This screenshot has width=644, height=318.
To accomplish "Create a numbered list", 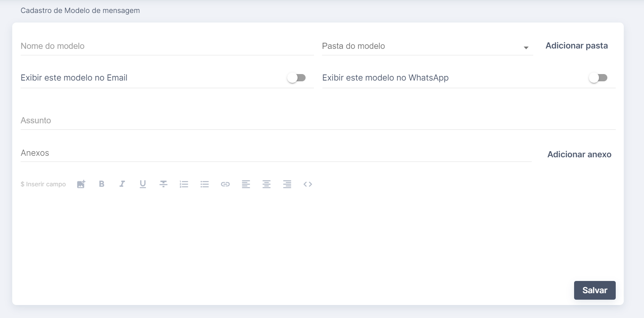I will (x=184, y=184).
